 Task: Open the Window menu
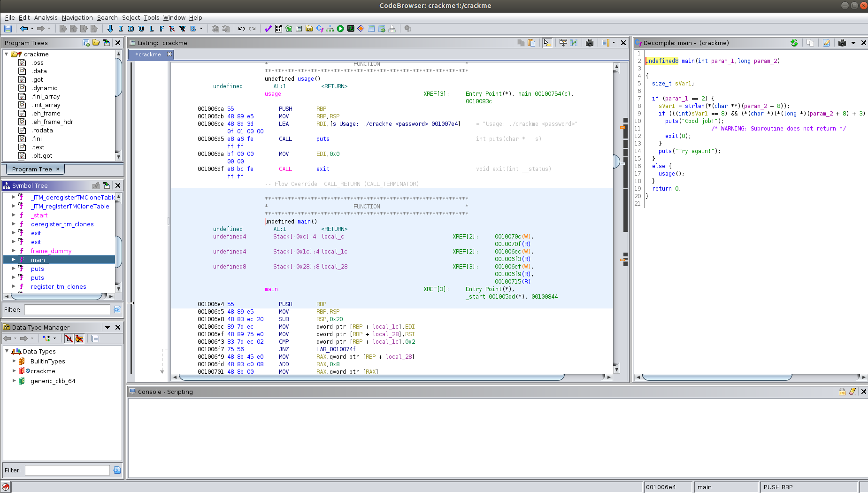point(174,18)
